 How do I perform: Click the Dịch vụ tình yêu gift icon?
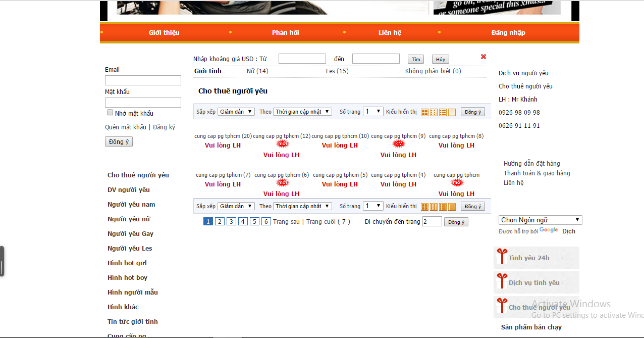[501, 281]
